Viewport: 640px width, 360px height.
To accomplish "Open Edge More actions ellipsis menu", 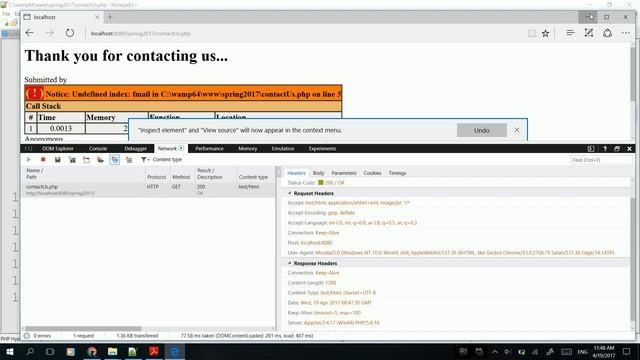I will [x=626, y=33].
